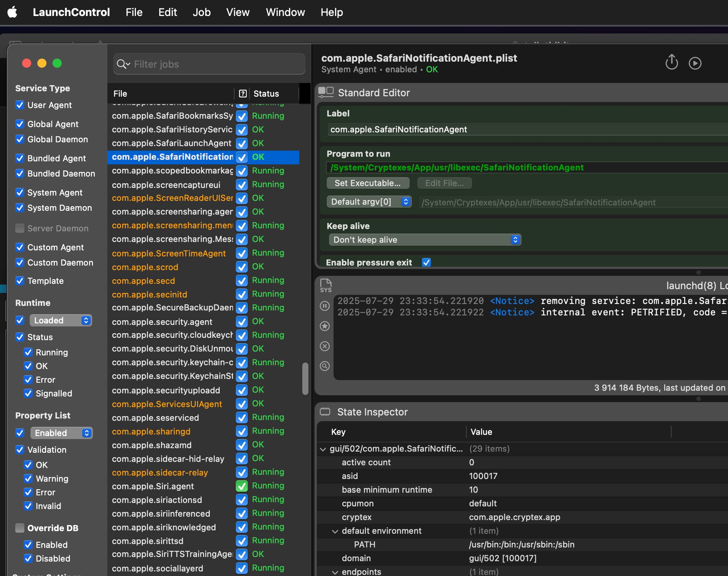Click the share icon near the plist title

[x=671, y=62]
